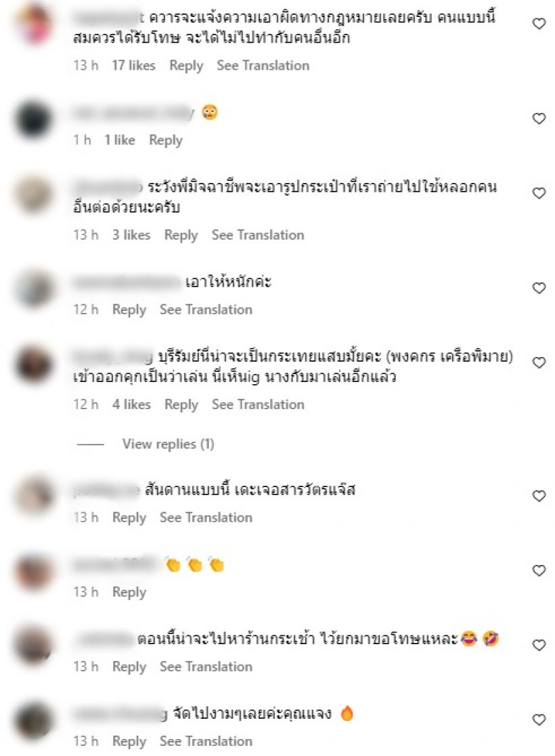The height and width of the screenshot is (756, 555).
Task: Open the 17 likes count
Action: click(x=133, y=65)
